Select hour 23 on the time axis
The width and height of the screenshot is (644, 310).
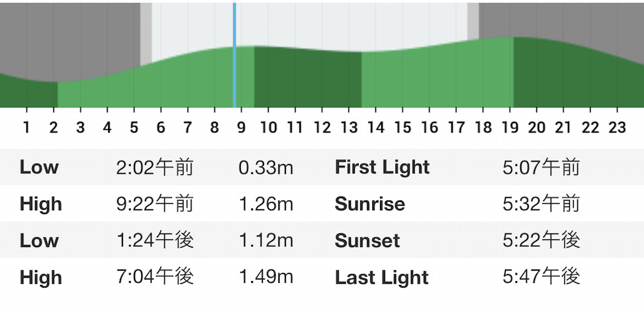(x=617, y=128)
